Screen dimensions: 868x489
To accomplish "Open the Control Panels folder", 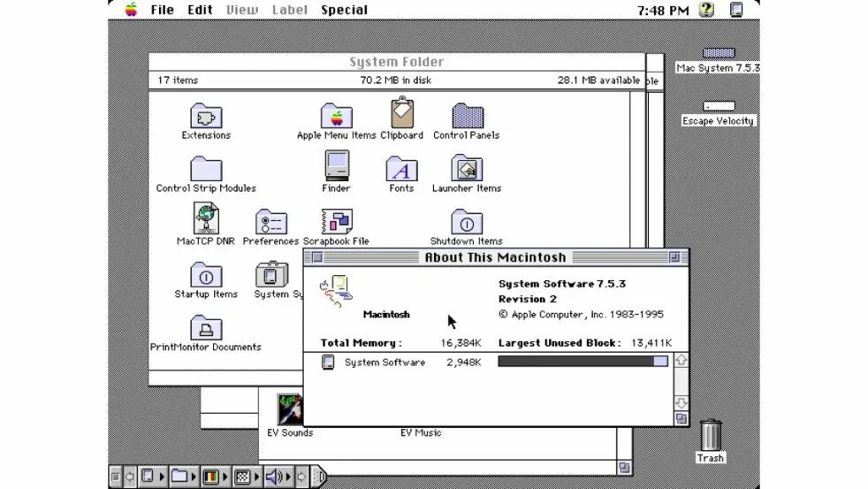I will point(468,116).
